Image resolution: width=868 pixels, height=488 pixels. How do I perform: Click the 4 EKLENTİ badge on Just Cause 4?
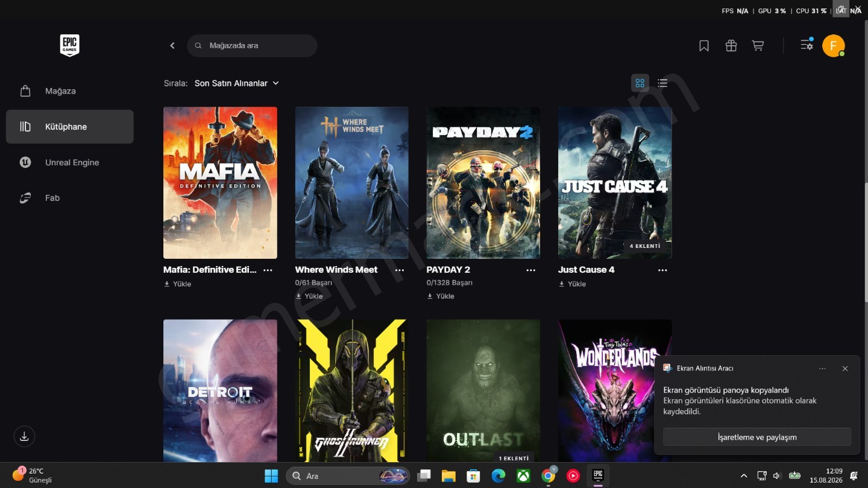(x=645, y=246)
